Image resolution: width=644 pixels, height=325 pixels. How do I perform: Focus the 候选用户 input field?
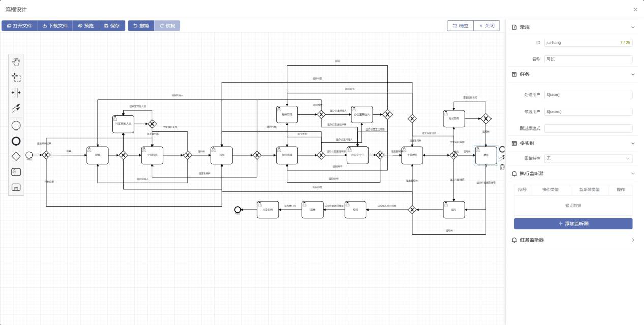(589, 112)
